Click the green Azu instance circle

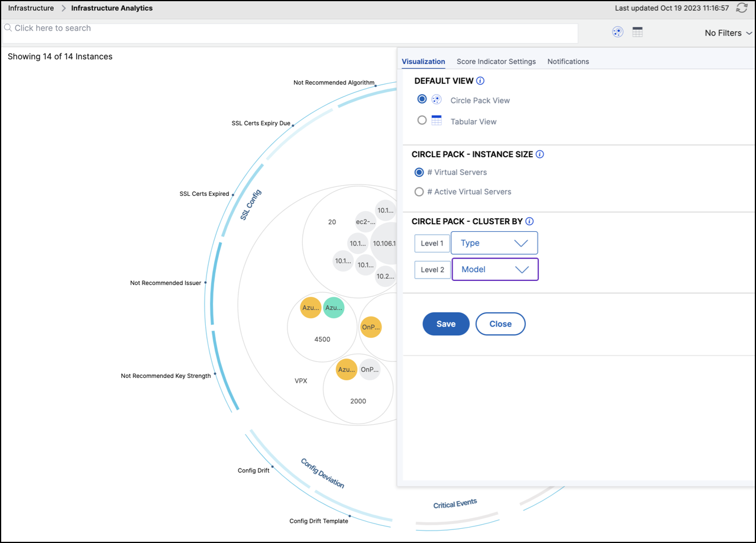tap(334, 308)
